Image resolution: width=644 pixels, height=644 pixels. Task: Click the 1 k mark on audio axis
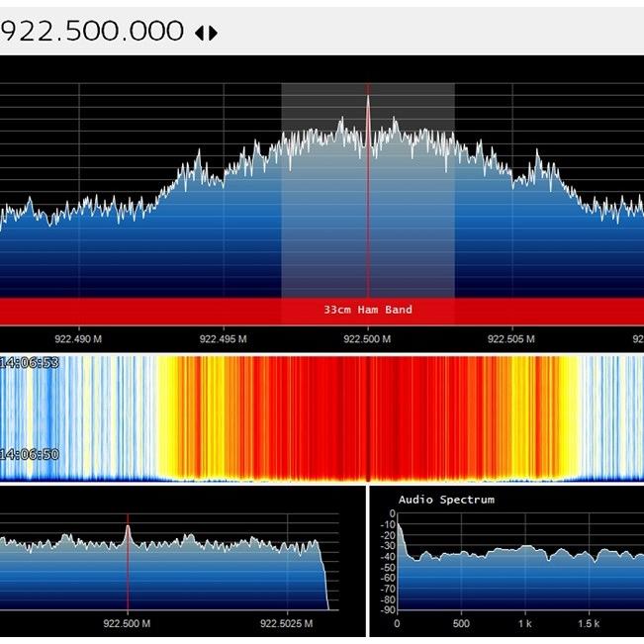point(526,624)
